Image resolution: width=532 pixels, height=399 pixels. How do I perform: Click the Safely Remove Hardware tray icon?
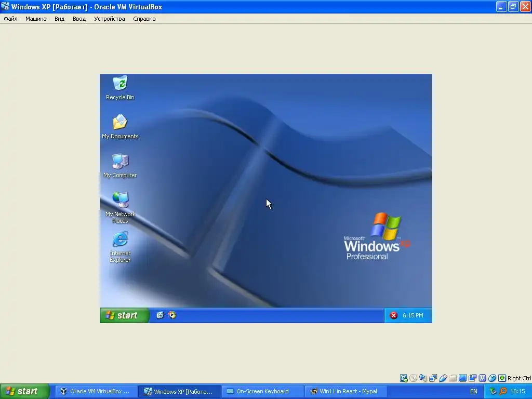[x=494, y=391]
